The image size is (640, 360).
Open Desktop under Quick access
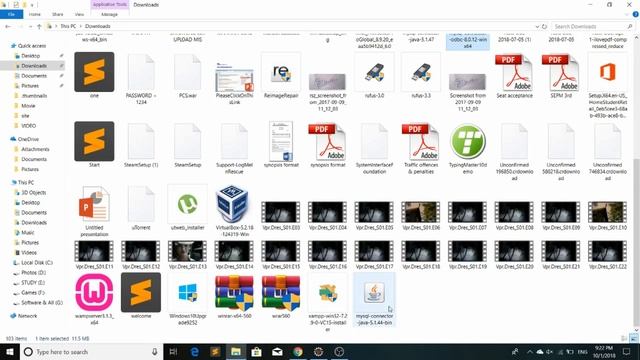tap(31, 56)
